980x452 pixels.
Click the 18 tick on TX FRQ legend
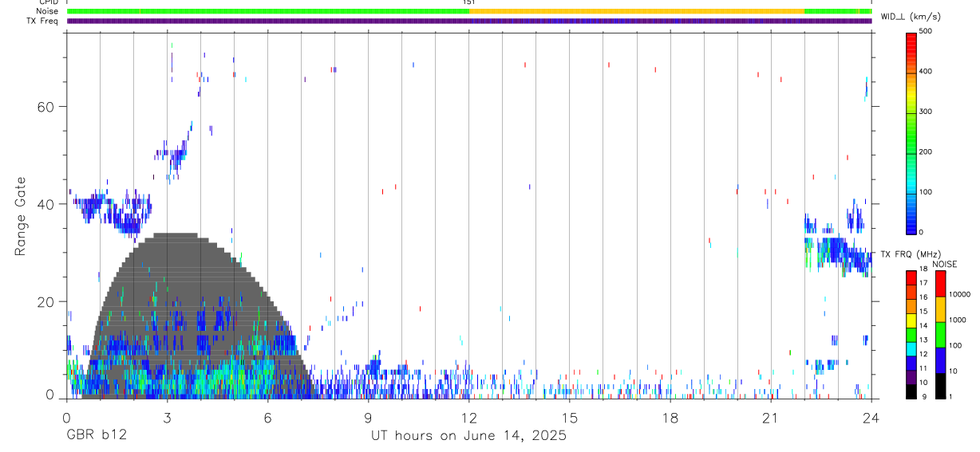[922, 269]
